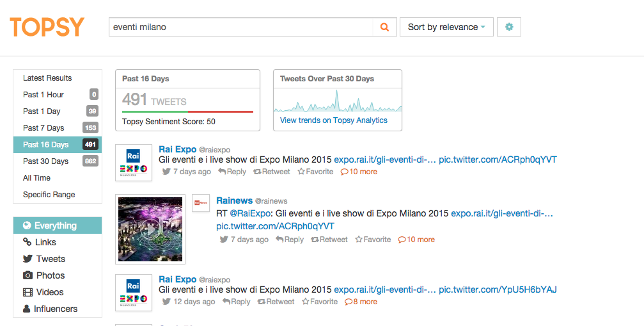Reply to the Rainews tweet
Screen dimensions: 644x326
[290, 240]
